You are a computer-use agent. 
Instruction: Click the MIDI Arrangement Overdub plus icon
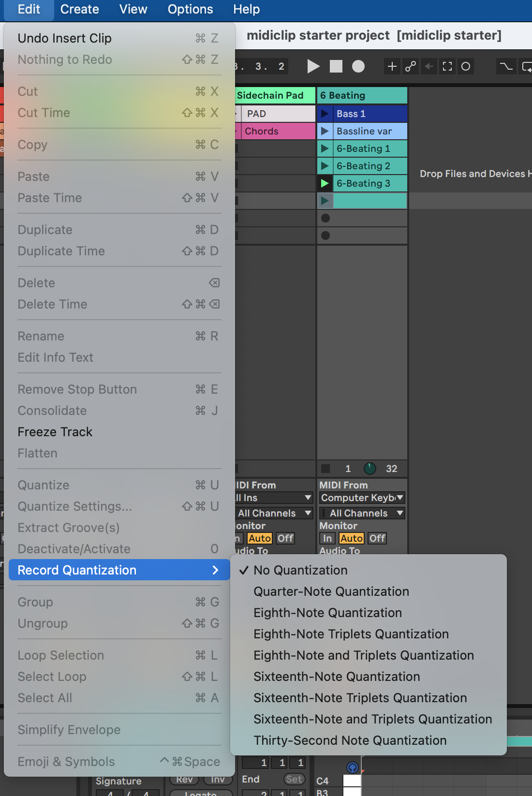392,66
